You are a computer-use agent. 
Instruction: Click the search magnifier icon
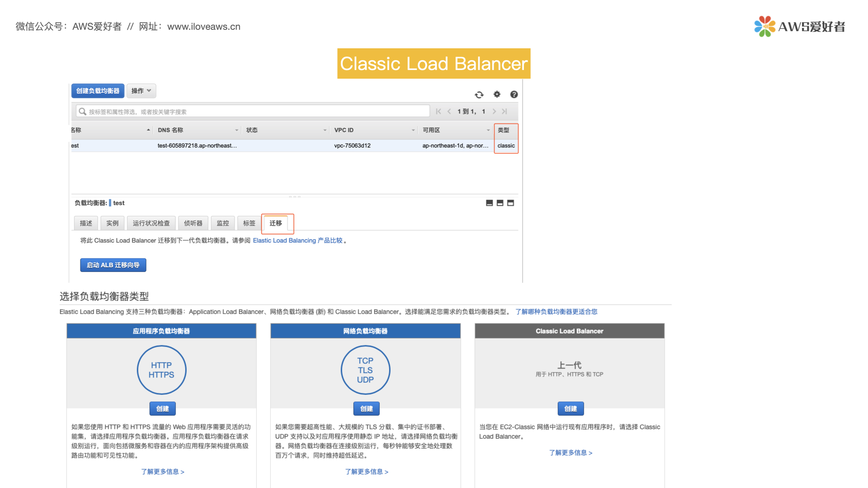pos(82,111)
